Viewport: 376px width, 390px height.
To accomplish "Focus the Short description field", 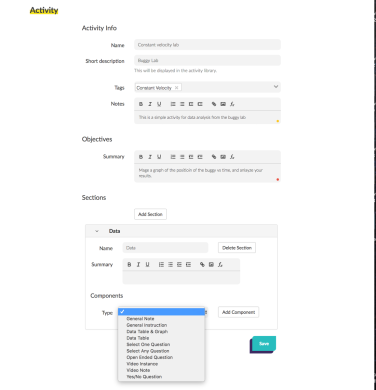I will (x=207, y=60).
